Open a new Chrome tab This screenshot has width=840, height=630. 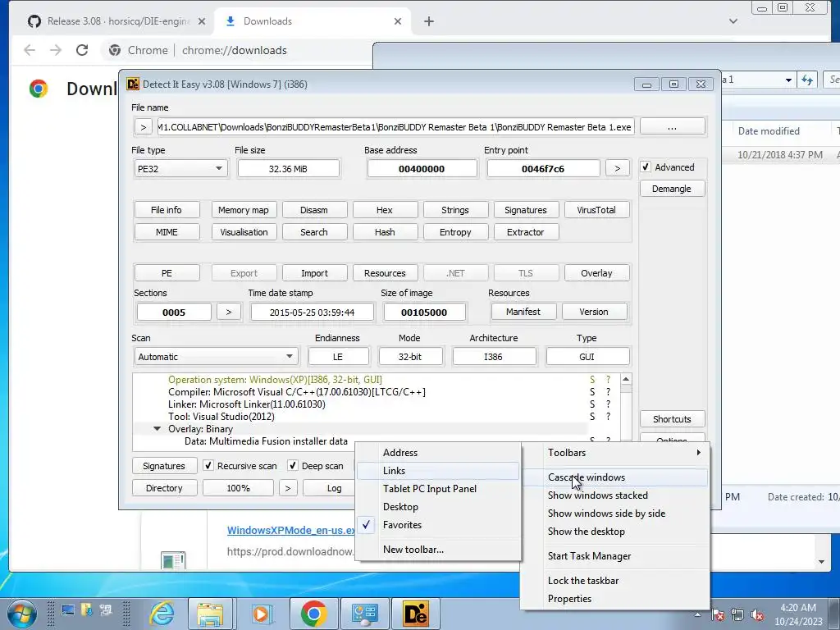click(429, 21)
